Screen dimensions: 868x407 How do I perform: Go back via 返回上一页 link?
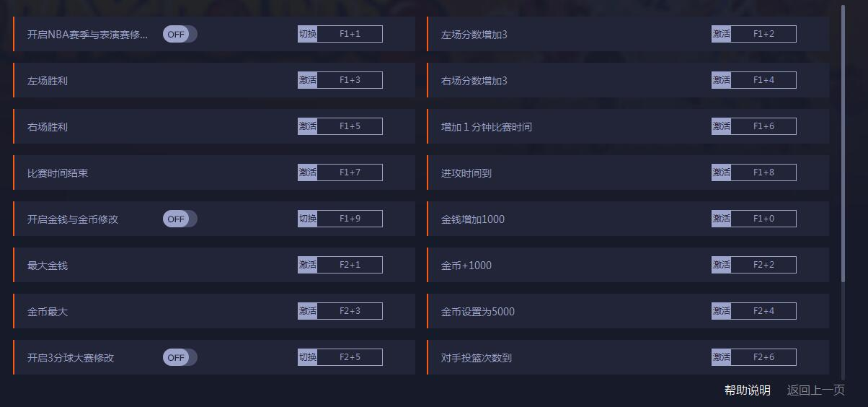click(x=816, y=390)
